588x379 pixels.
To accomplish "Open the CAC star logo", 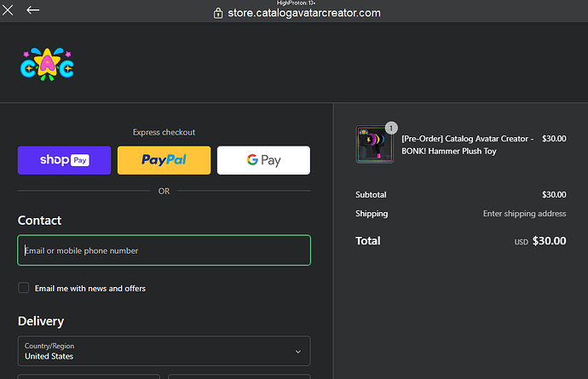I will 47,64.
